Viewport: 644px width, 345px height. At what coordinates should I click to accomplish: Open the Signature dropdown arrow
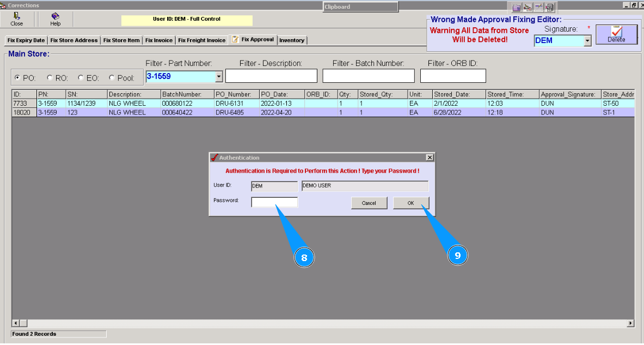(587, 41)
